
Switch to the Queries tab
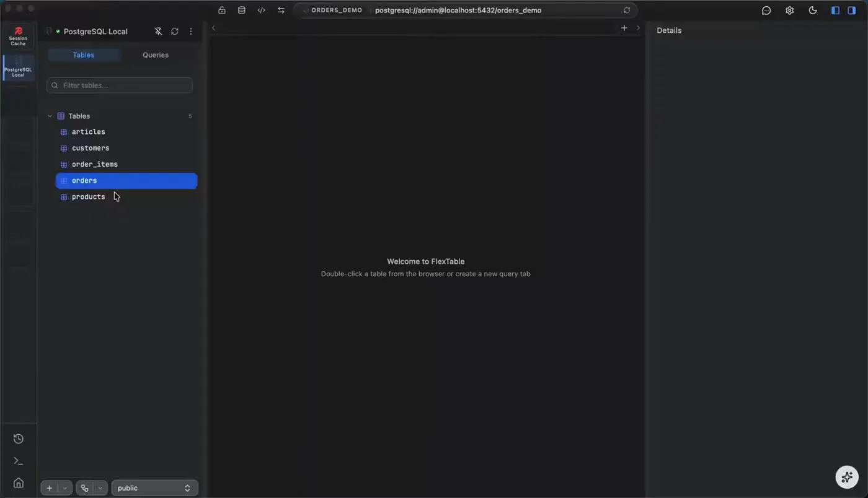156,55
